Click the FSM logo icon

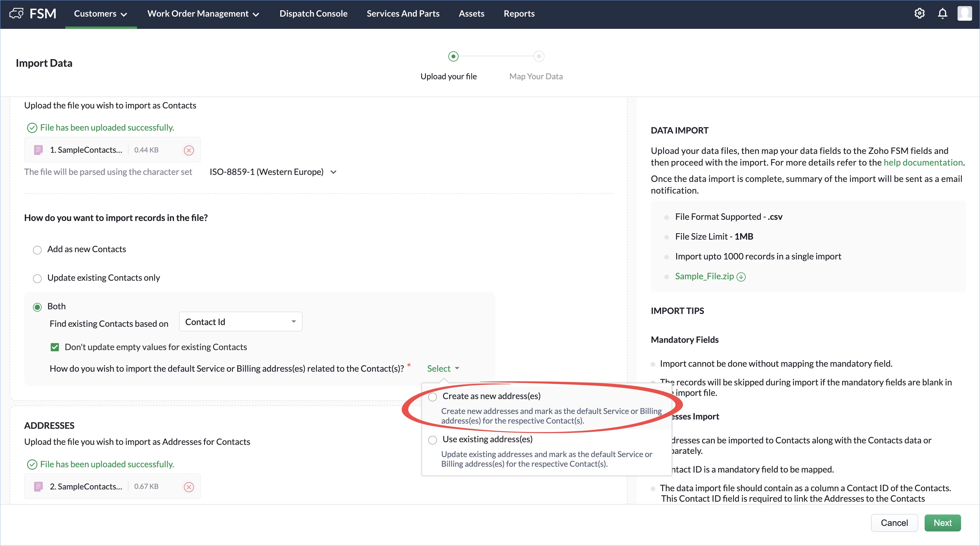pos(16,14)
